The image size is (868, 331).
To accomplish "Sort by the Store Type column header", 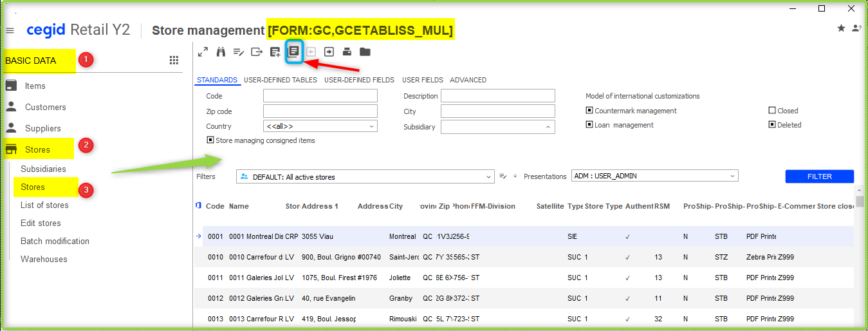I will pos(604,206).
